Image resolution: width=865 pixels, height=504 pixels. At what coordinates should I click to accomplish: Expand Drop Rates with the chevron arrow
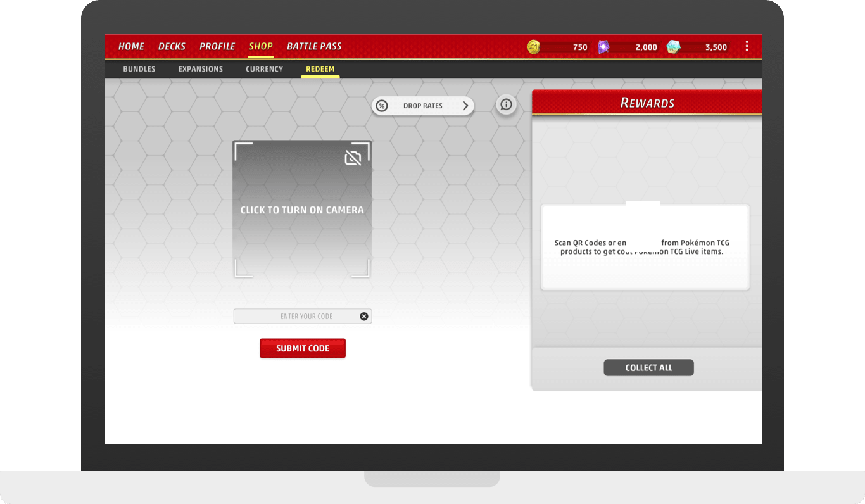465,106
